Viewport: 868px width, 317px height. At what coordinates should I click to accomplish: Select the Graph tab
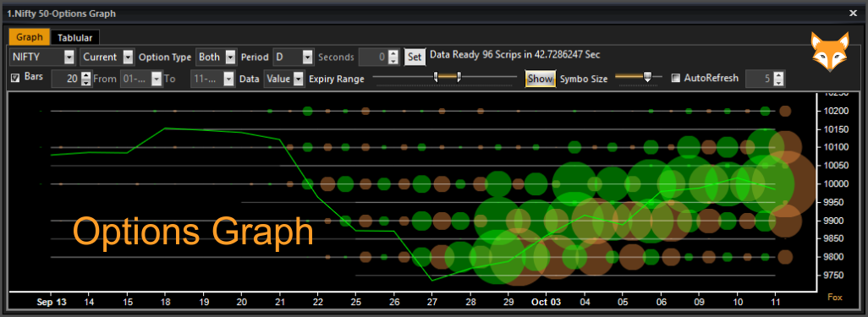(x=30, y=37)
